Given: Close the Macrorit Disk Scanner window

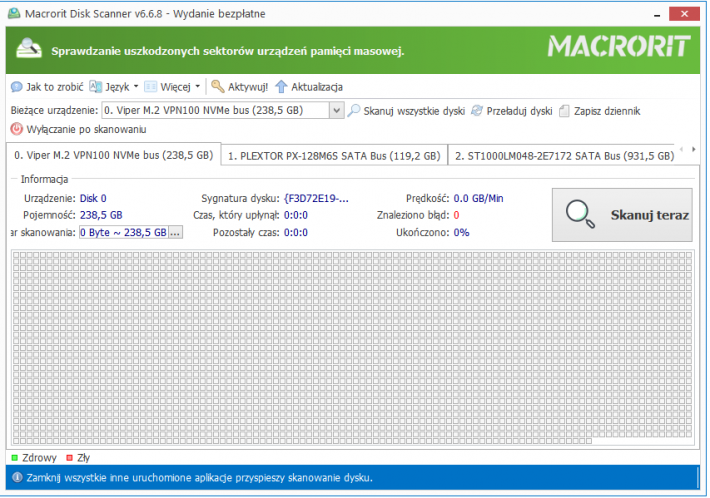Looking at the screenshot, I should pos(685,14).
